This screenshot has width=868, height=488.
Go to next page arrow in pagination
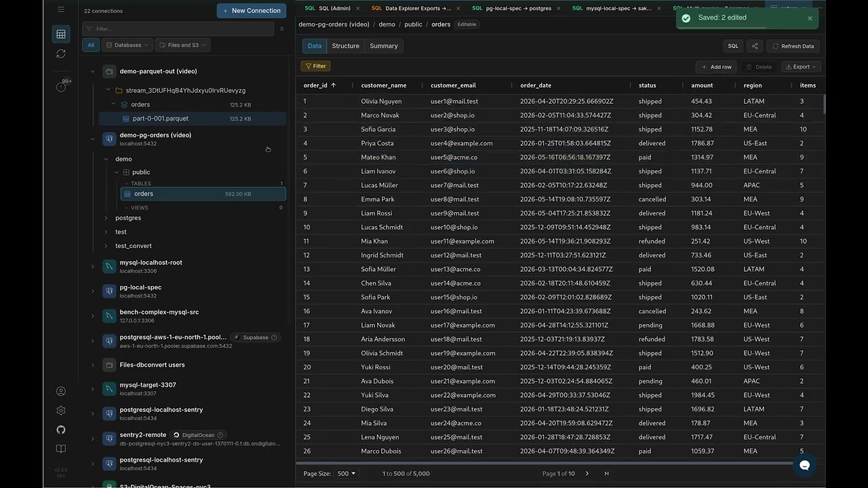[587, 474]
